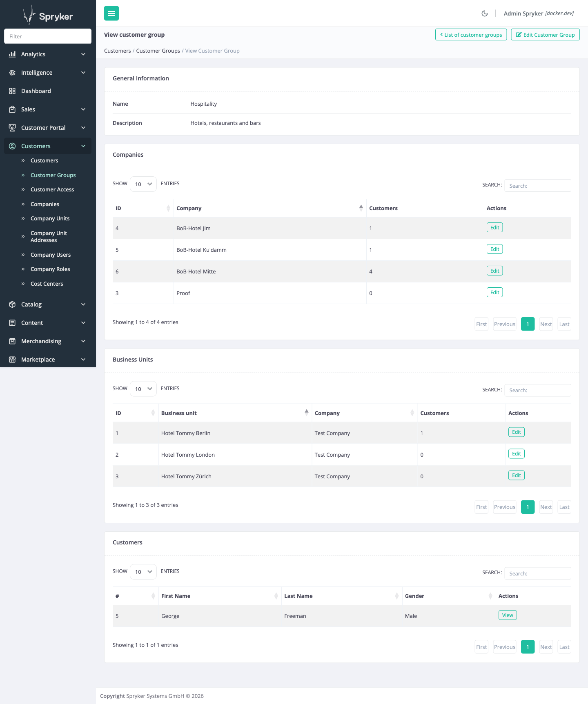Click the Customers user circle icon
This screenshot has height=704, width=588.
[12, 146]
